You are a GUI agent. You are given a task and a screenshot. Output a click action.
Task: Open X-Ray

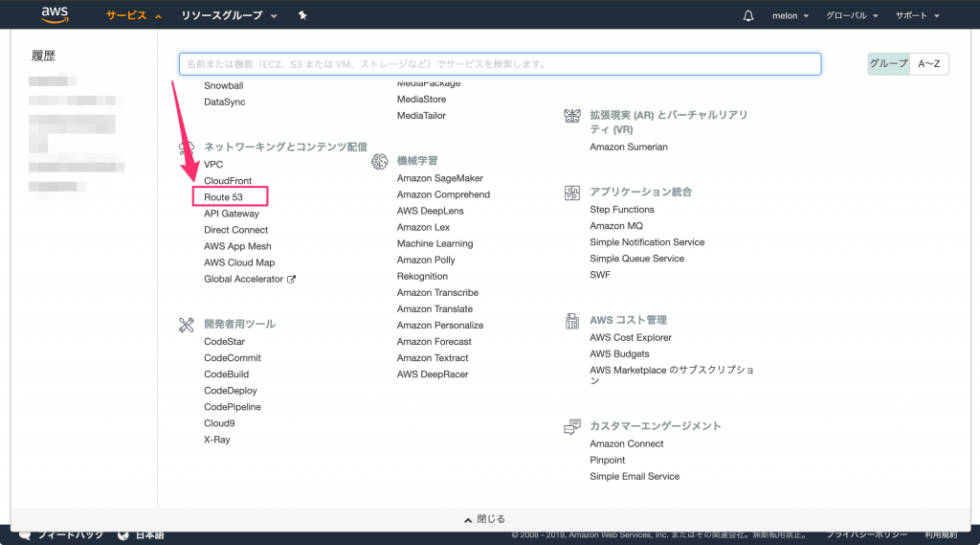[x=217, y=440]
